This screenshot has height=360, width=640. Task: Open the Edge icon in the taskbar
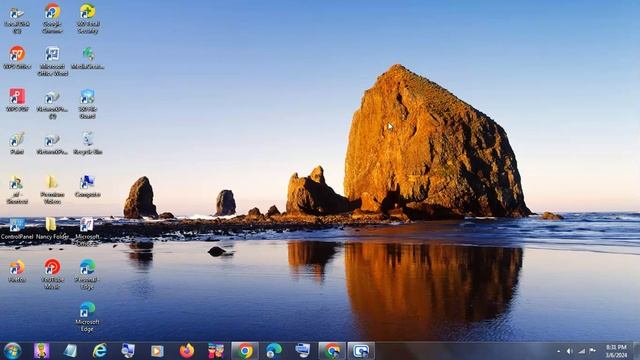point(273,351)
